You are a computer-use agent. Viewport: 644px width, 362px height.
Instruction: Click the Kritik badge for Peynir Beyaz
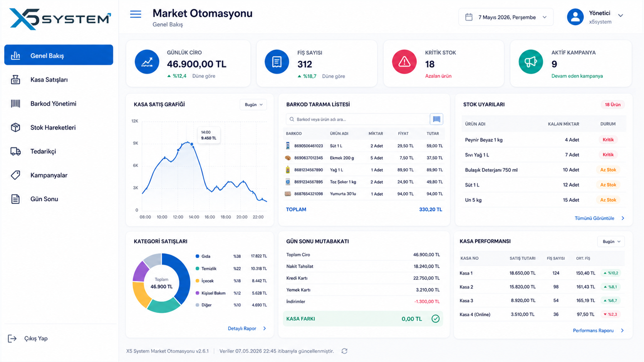coord(608,140)
